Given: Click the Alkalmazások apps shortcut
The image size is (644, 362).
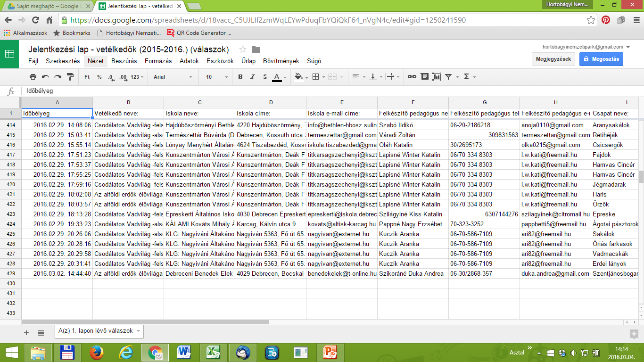Looking at the screenshot, I should [25, 33].
